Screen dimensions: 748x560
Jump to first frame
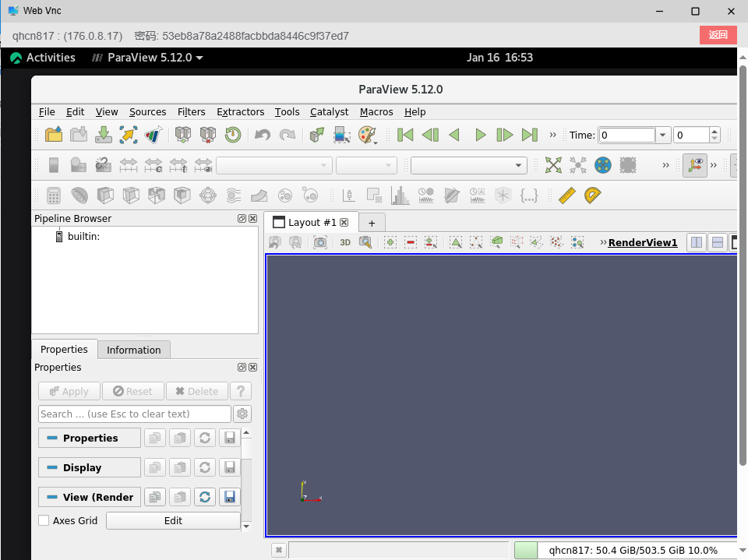point(405,135)
